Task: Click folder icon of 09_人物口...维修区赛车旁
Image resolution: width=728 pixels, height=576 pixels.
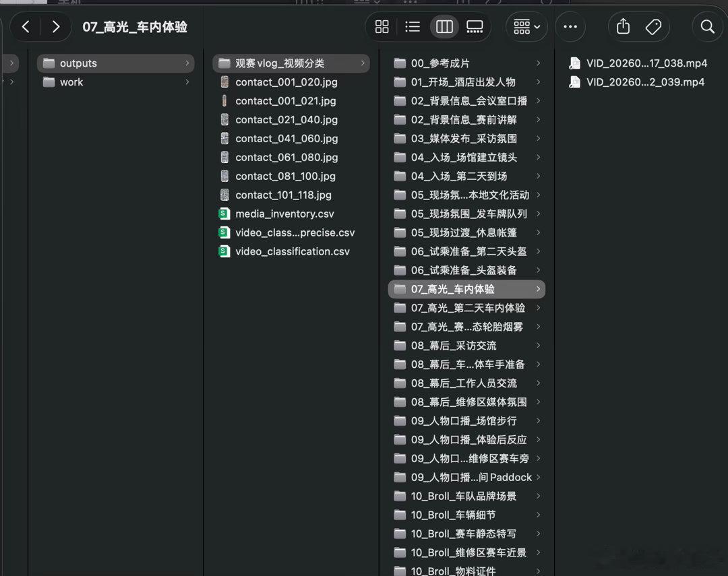Action: [400, 459]
